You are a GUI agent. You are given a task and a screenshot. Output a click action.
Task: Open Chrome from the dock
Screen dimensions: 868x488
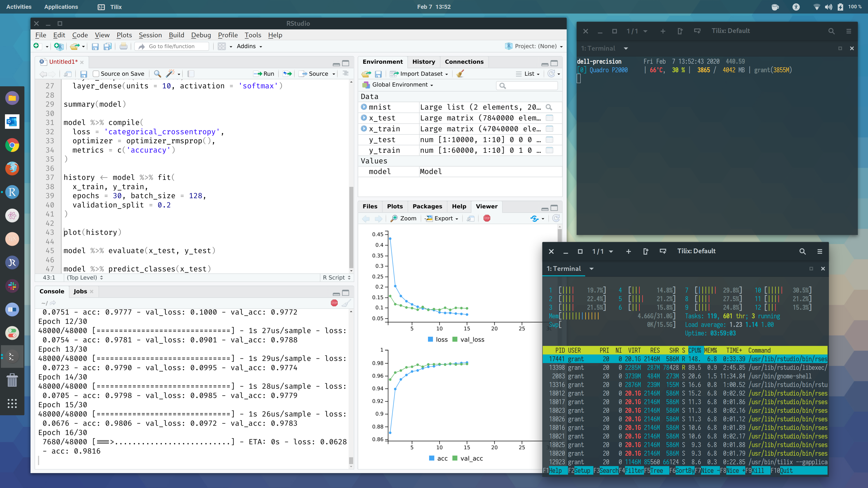point(12,145)
